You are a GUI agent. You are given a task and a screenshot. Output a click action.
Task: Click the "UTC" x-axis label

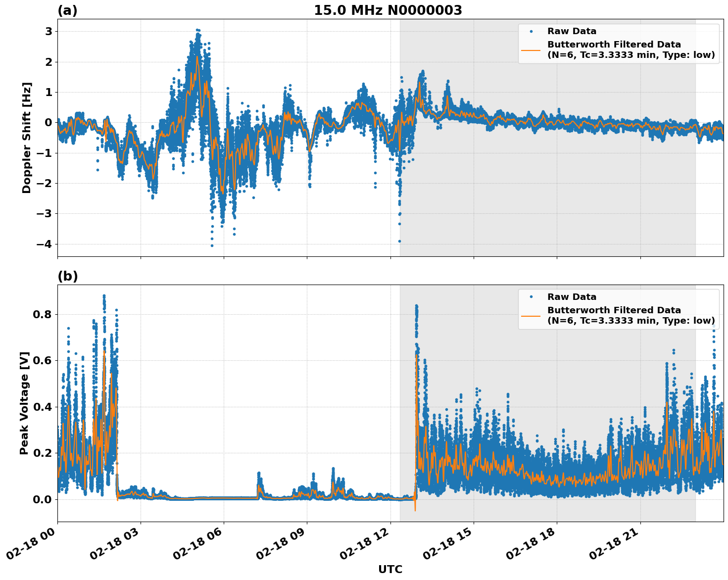coord(390,569)
